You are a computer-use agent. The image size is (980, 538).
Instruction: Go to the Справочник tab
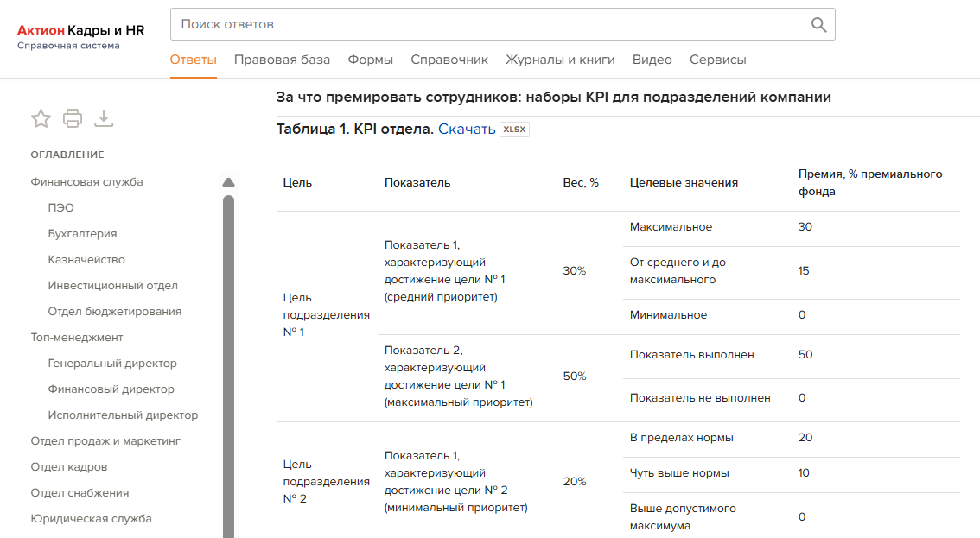click(x=449, y=60)
